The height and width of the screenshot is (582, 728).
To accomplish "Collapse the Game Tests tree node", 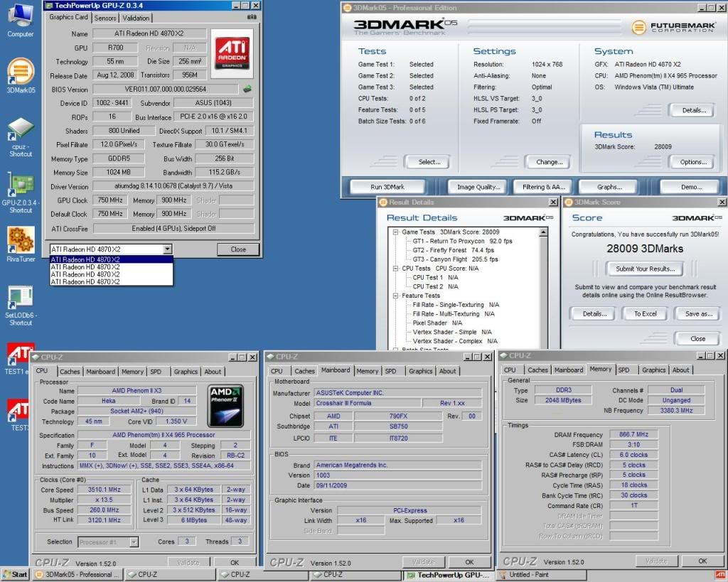I will (395, 232).
